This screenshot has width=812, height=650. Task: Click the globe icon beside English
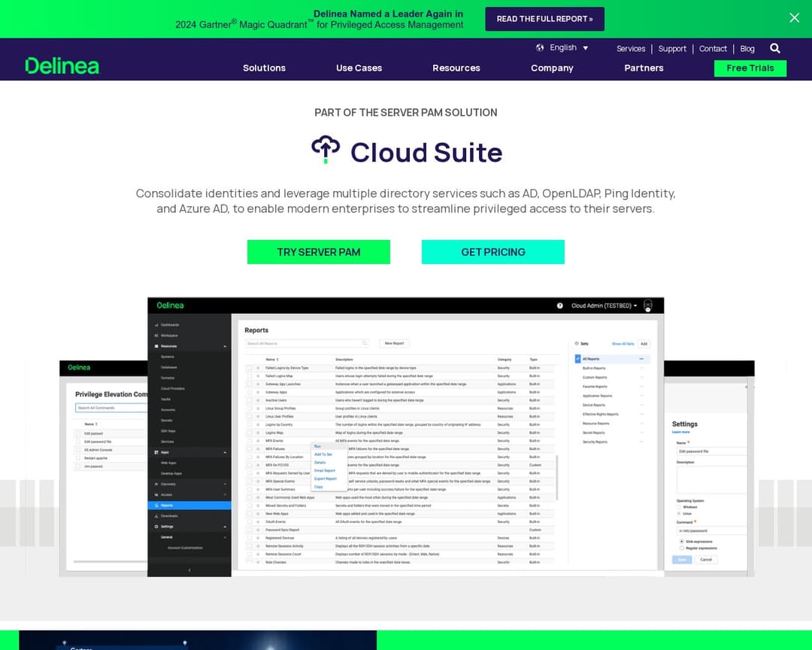tap(540, 47)
